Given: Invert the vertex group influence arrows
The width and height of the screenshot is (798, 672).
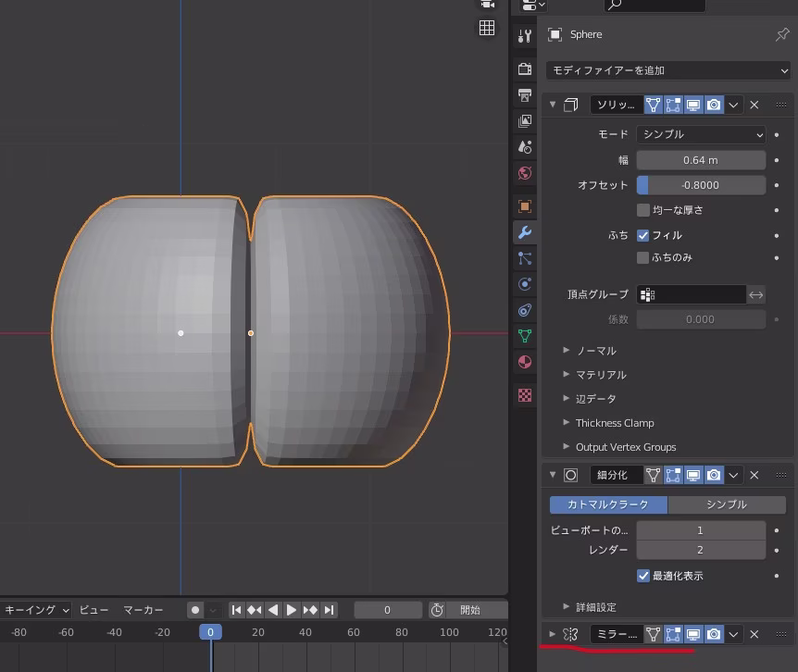Looking at the screenshot, I should tap(756, 294).
